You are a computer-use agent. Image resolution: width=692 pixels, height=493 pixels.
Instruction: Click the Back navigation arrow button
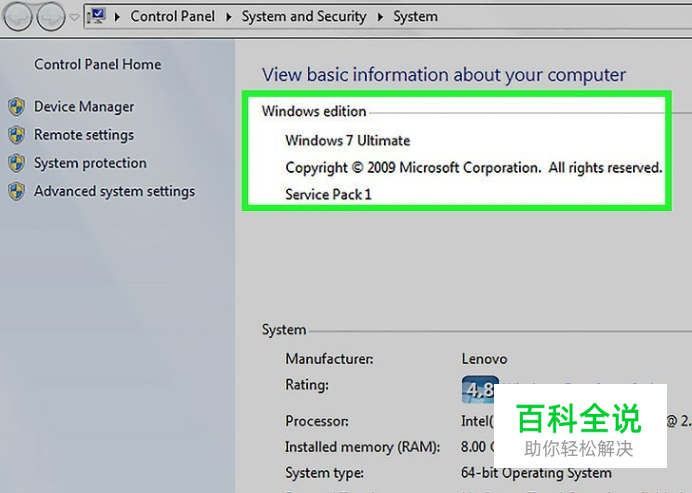tap(19, 17)
